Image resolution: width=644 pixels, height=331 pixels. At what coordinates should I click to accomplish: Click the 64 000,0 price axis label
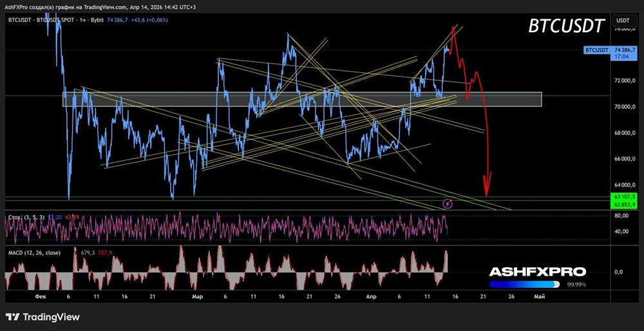click(624, 184)
